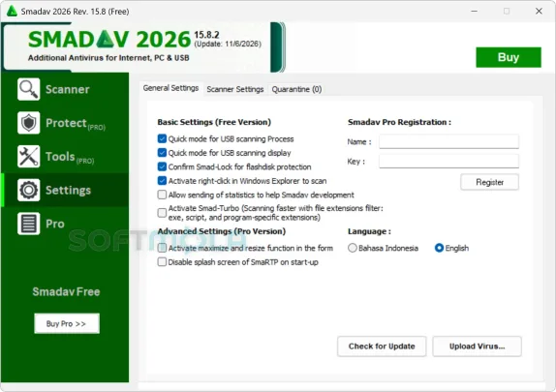Uncheck Quick mode for USB scanning Process

(162, 138)
